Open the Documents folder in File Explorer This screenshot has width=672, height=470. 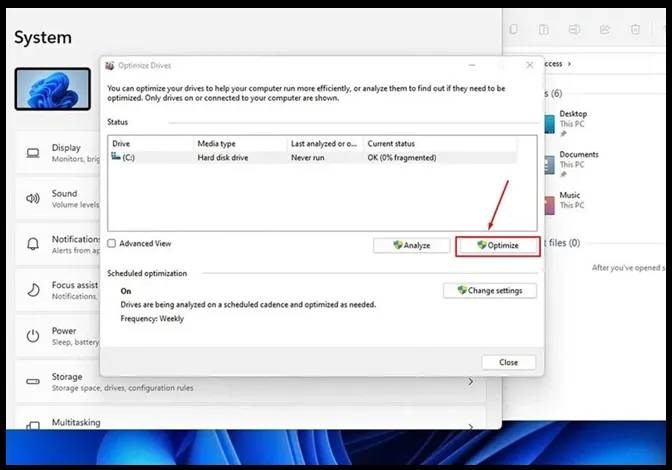571,164
